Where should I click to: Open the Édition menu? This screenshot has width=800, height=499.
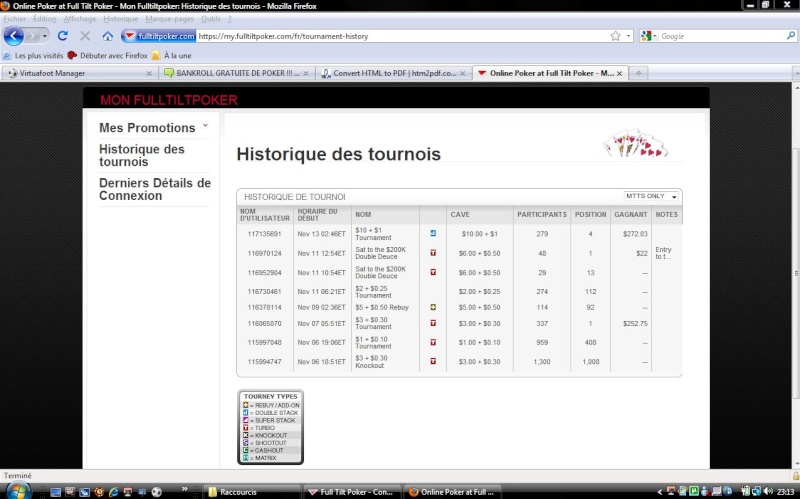coord(44,19)
